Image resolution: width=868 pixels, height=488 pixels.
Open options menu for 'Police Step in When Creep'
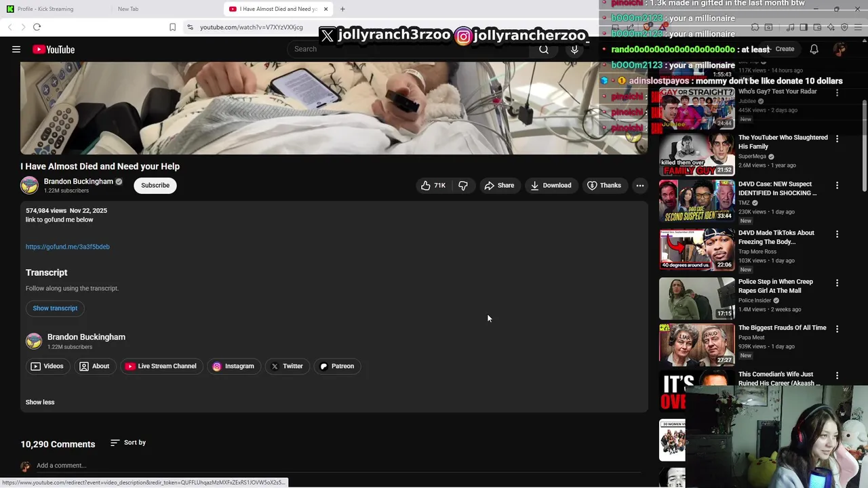(837, 283)
